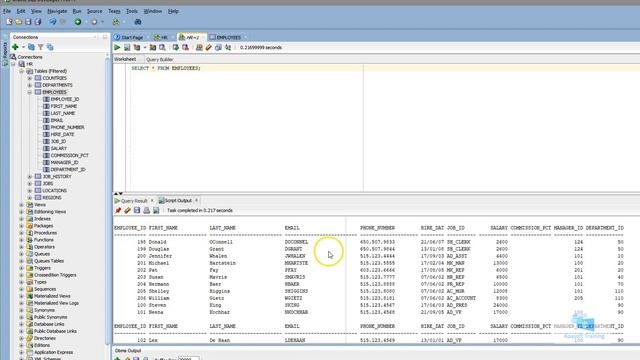Viewport: 640px width, 360px height.
Task: Open the Navigate menu
Action: click(x=57, y=11)
